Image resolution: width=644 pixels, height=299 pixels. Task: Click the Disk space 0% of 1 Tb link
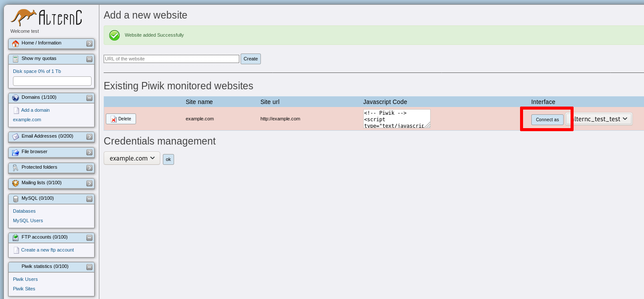pos(37,72)
